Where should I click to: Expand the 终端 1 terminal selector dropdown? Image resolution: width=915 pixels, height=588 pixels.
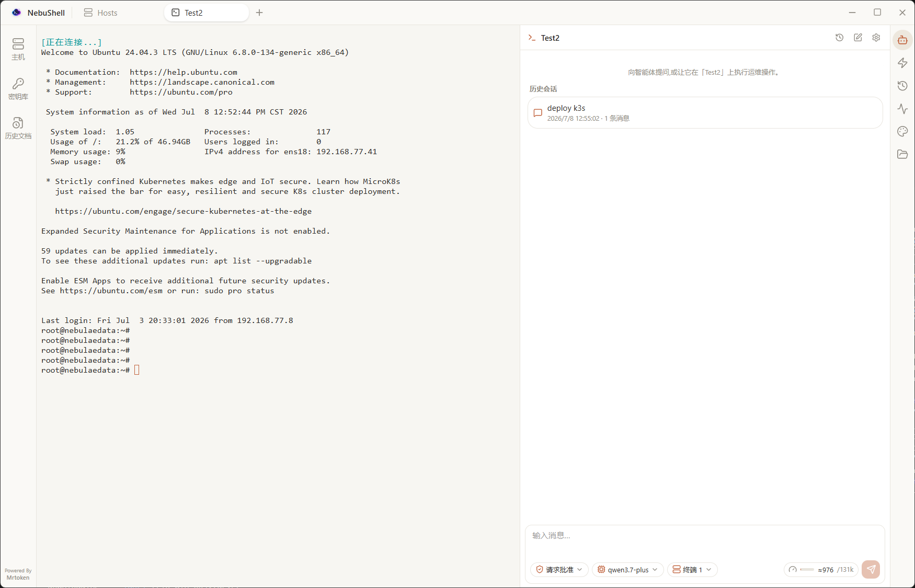pyautogui.click(x=692, y=570)
